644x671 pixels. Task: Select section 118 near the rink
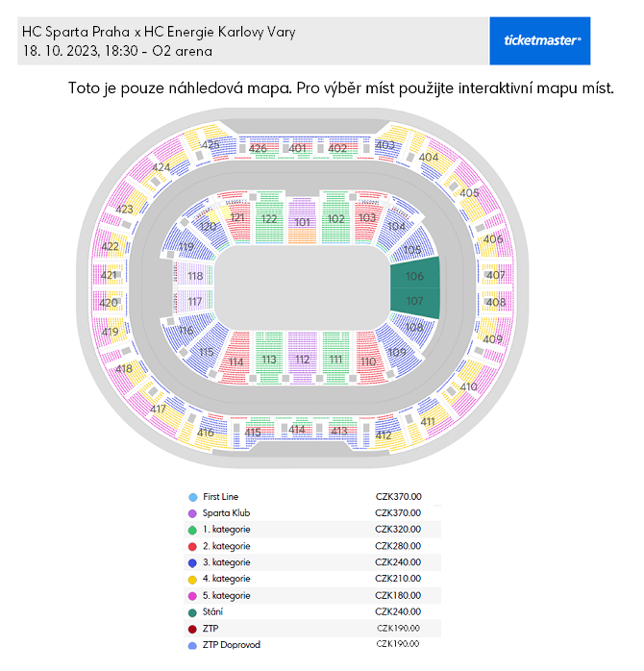(x=195, y=276)
